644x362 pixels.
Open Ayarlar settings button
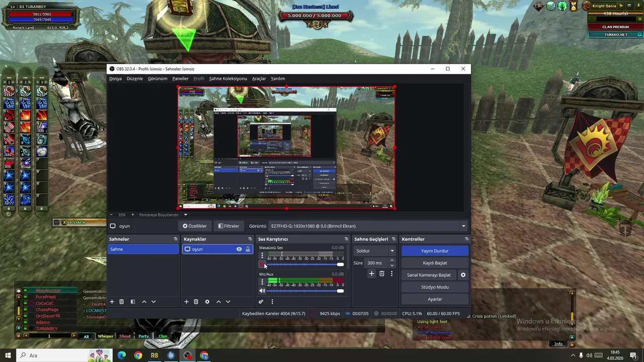pos(435,299)
